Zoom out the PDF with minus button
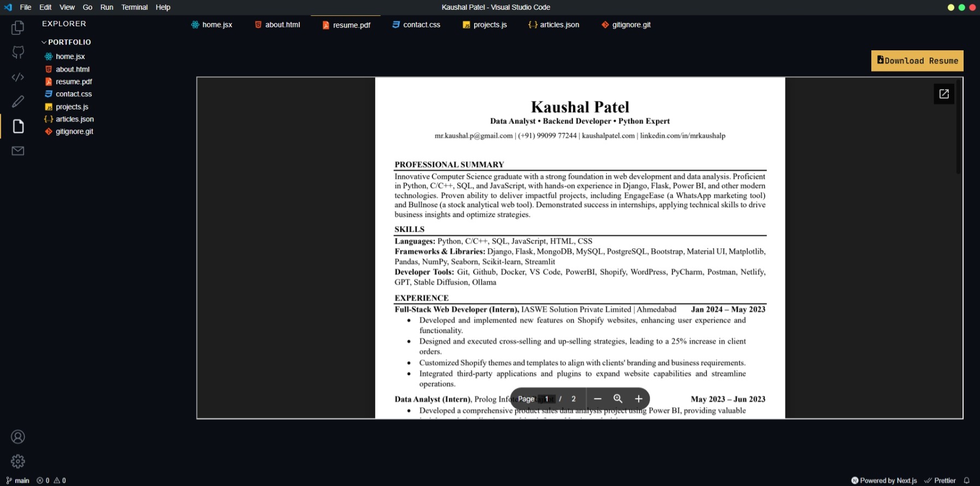The image size is (980, 486). [x=598, y=399]
